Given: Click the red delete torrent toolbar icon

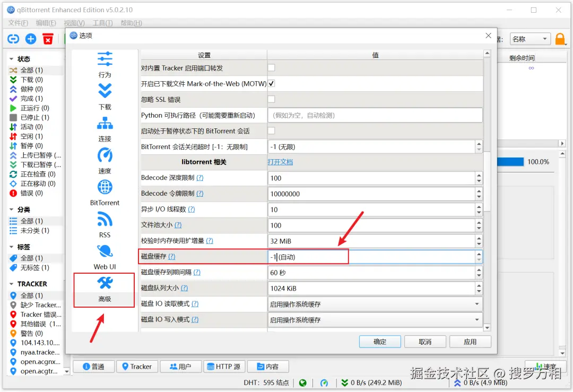Looking at the screenshot, I should tap(48, 39).
